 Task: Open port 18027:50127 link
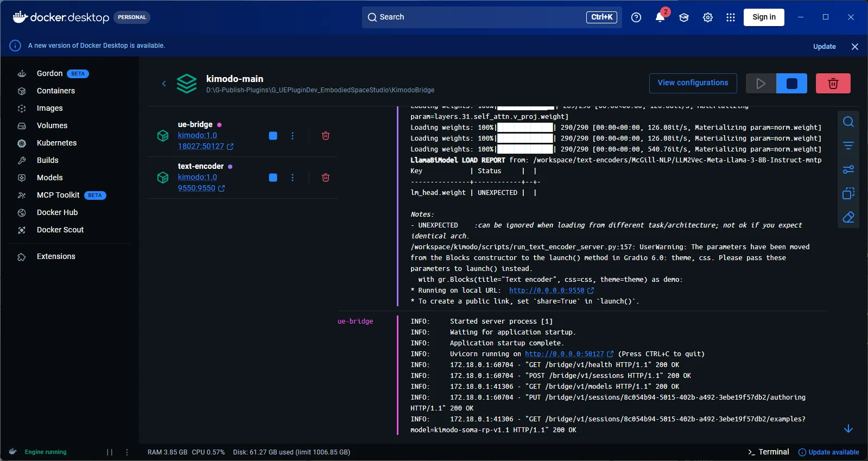[x=205, y=146]
